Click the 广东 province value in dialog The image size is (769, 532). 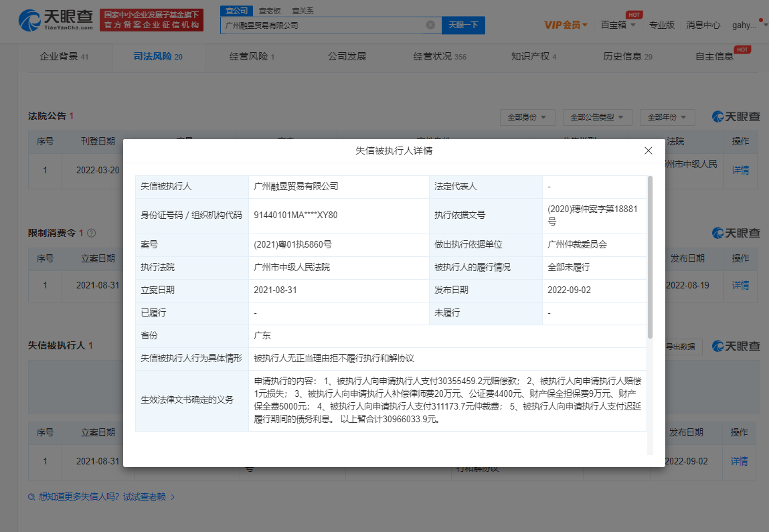(x=262, y=336)
